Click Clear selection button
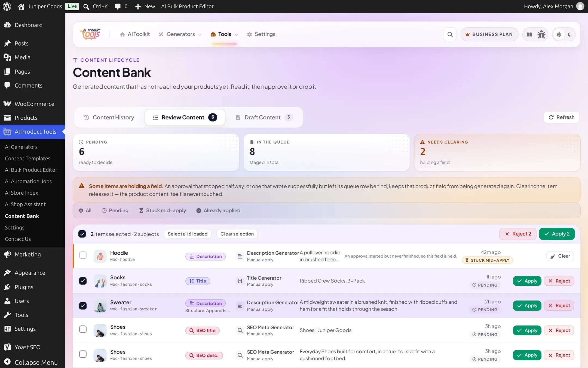 click(x=237, y=234)
